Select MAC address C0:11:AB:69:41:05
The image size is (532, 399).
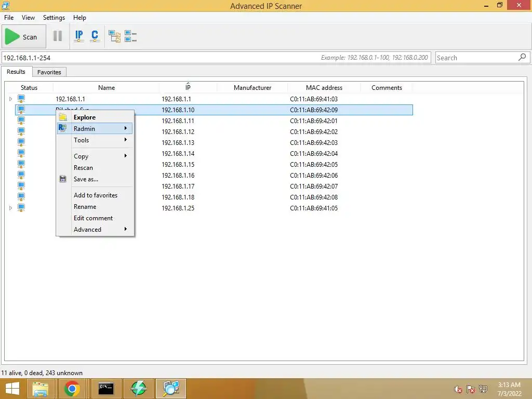tap(314, 208)
